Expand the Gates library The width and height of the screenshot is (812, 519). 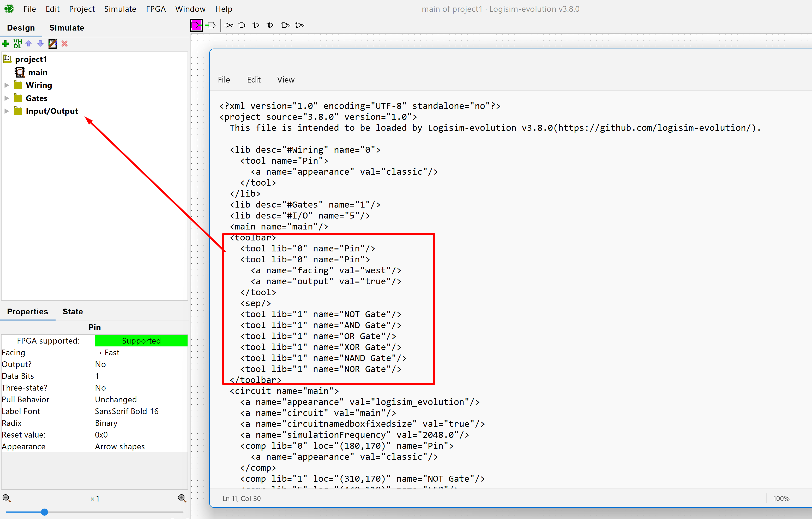(7, 98)
